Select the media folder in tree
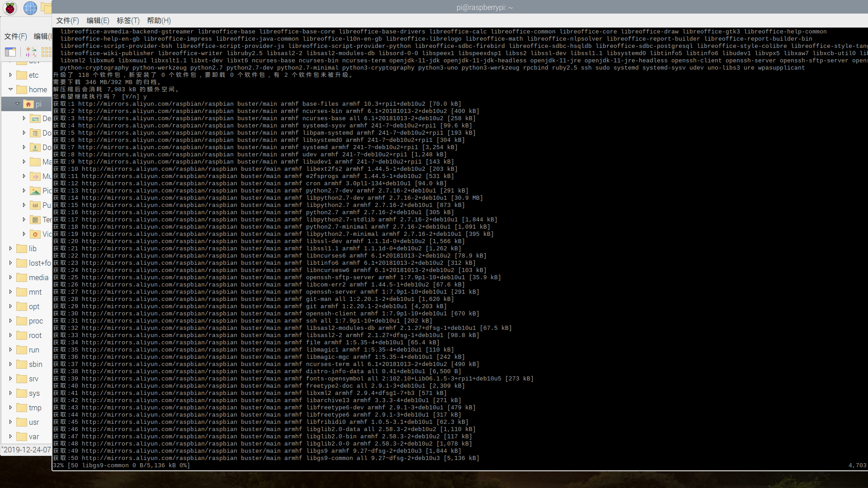Viewport: 868px width, 488px height. tap(38, 277)
